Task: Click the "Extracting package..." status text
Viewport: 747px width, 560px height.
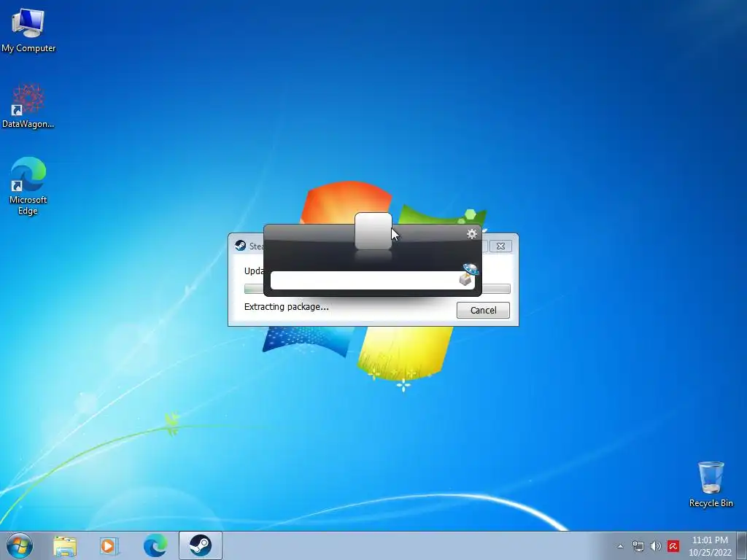Action: 286,307
